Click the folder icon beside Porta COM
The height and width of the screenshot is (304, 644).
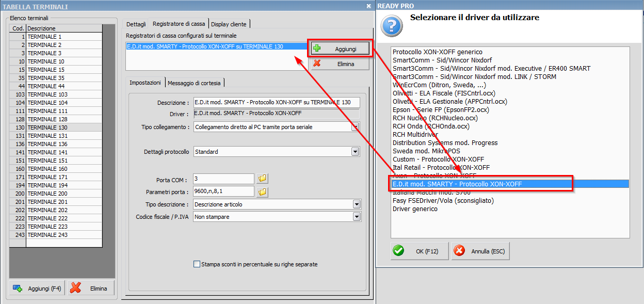click(263, 179)
